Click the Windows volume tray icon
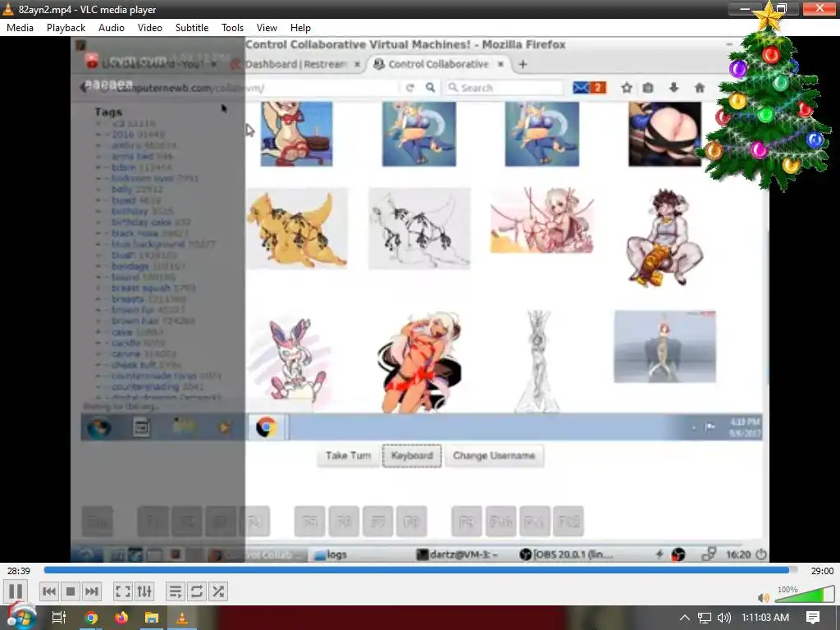Viewport: 840px width, 630px height. 724,618
